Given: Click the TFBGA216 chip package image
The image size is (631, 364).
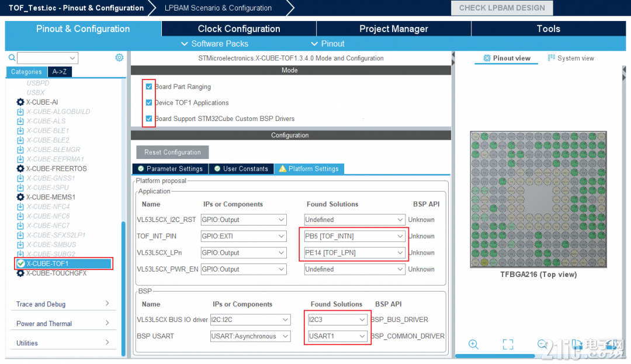Looking at the screenshot, I should click(539, 199).
